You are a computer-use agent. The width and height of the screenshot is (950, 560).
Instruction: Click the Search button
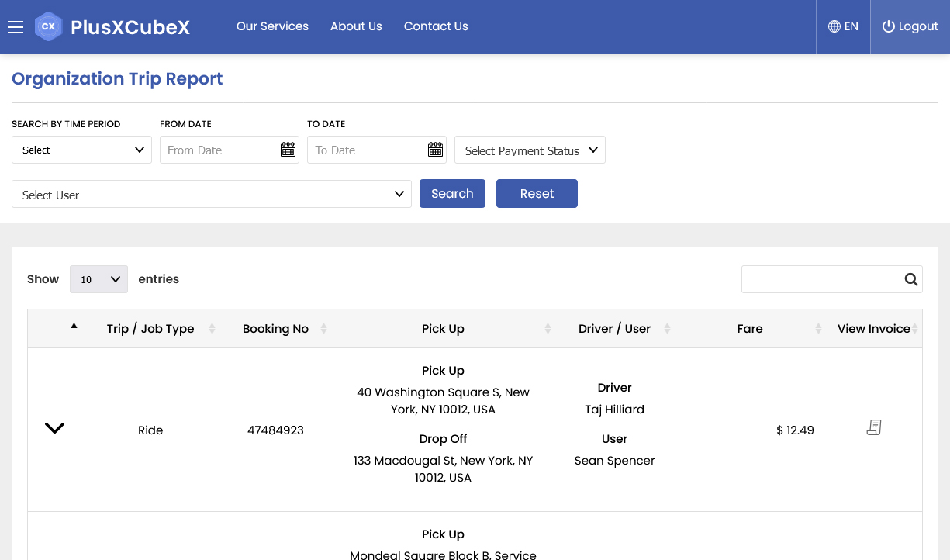point(452,194)
